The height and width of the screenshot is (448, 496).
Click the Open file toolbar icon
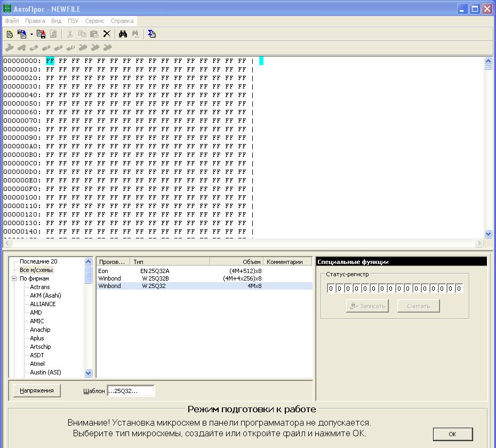(22, 34)
